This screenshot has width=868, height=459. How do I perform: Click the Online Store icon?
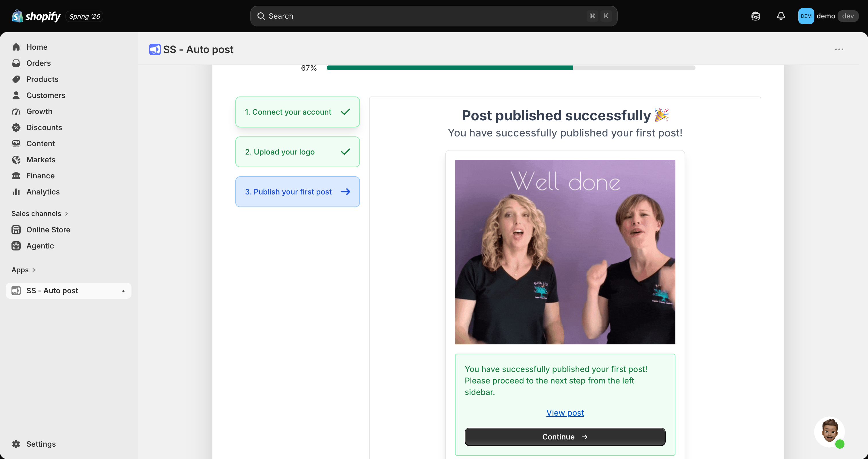16,230
